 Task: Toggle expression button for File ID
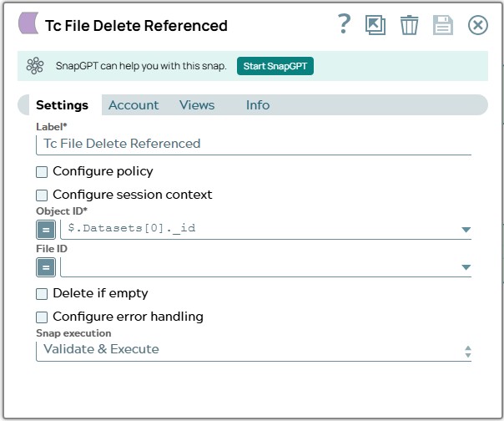[x=46, y=267]
